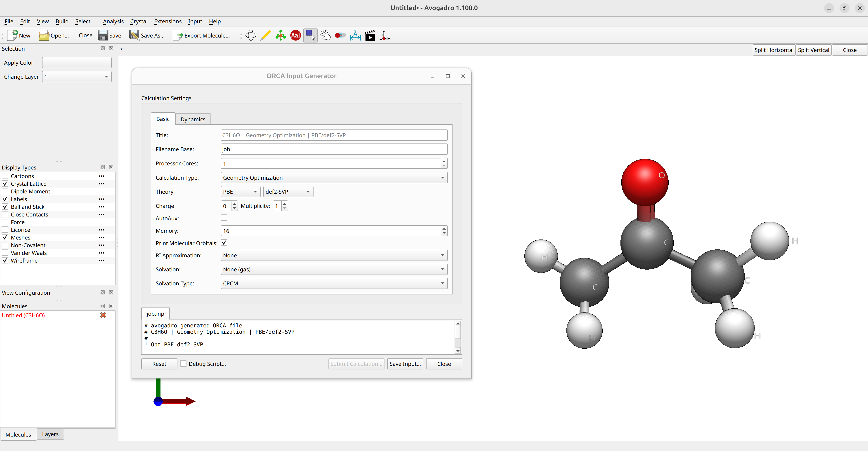This screenshot has height=451, width=868.
Task: Click the Save Input button
Action: coord(405,364)
